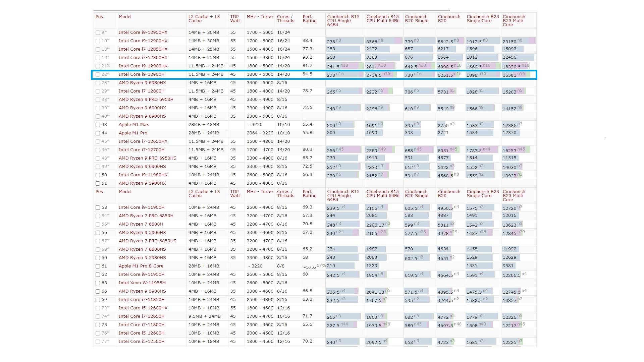Click Intel i9-12900HX Cinebench R20 Single bar

(419, 41)
